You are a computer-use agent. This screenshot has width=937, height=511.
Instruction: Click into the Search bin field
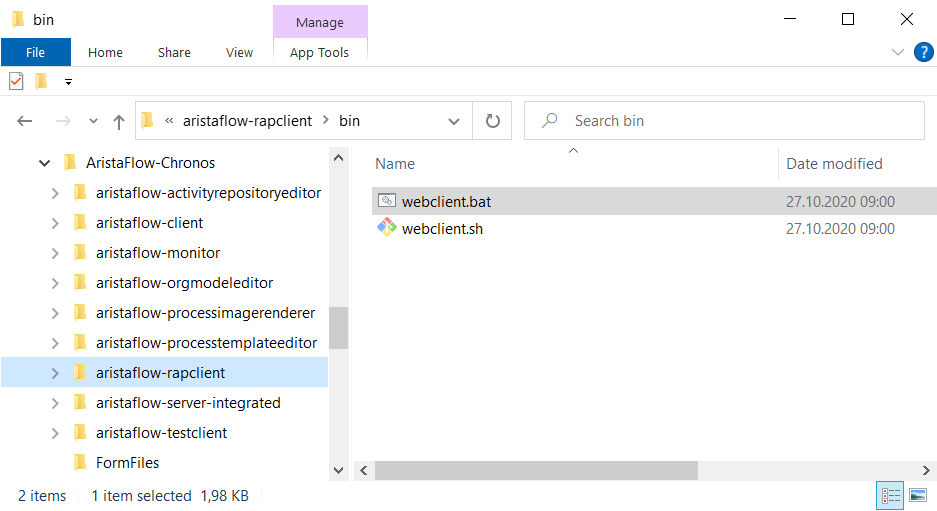click(724, 121)
